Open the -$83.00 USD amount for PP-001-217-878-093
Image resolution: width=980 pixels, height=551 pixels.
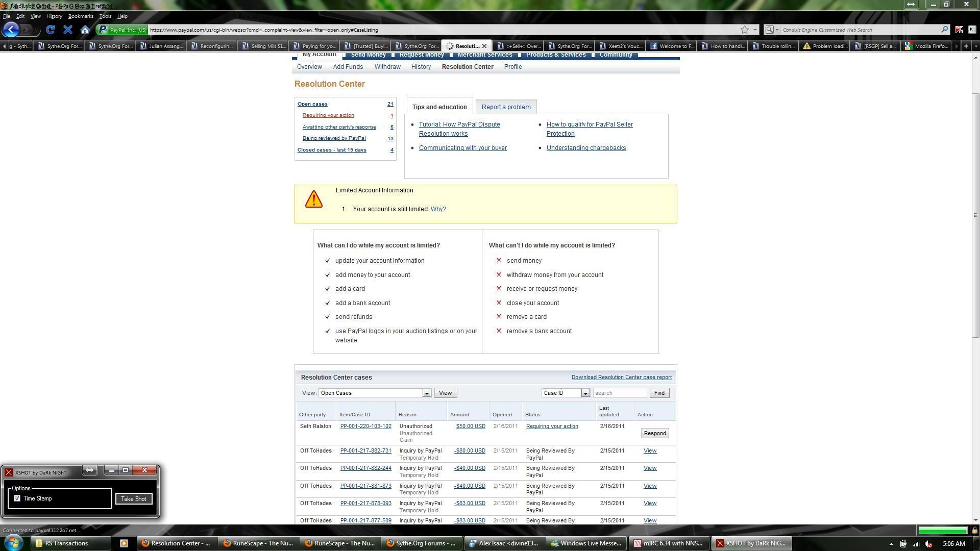(x=470, y=504)
